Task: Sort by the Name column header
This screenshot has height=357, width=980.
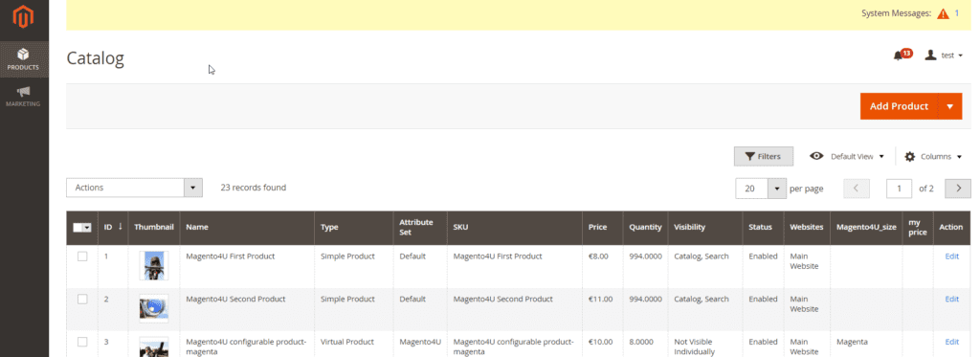Action: click(247, 228)
